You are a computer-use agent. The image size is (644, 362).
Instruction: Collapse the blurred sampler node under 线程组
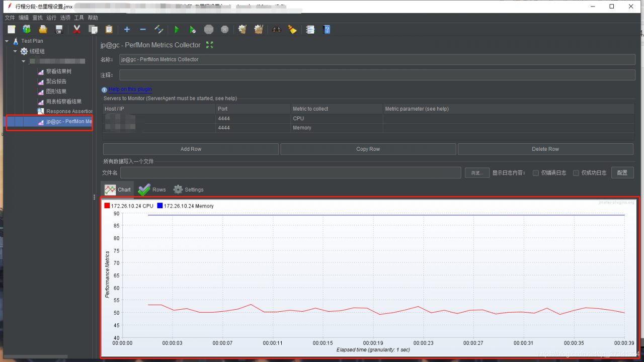click(x=23, y=61)
